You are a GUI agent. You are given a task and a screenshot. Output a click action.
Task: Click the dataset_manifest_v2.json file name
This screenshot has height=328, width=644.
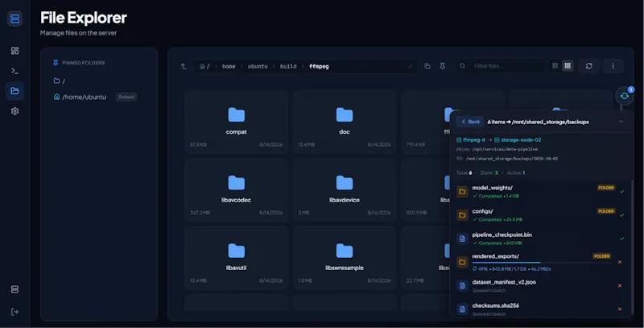504,282
